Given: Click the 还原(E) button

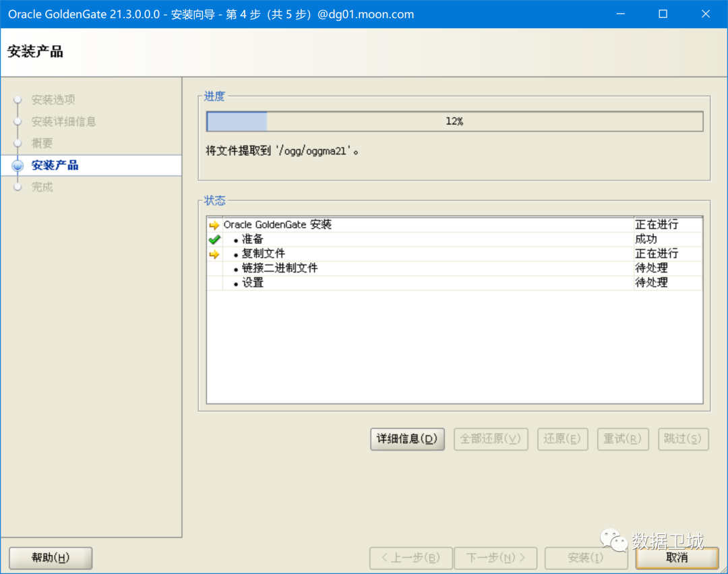Looking at the screenshot, I should tap(562, 439).
